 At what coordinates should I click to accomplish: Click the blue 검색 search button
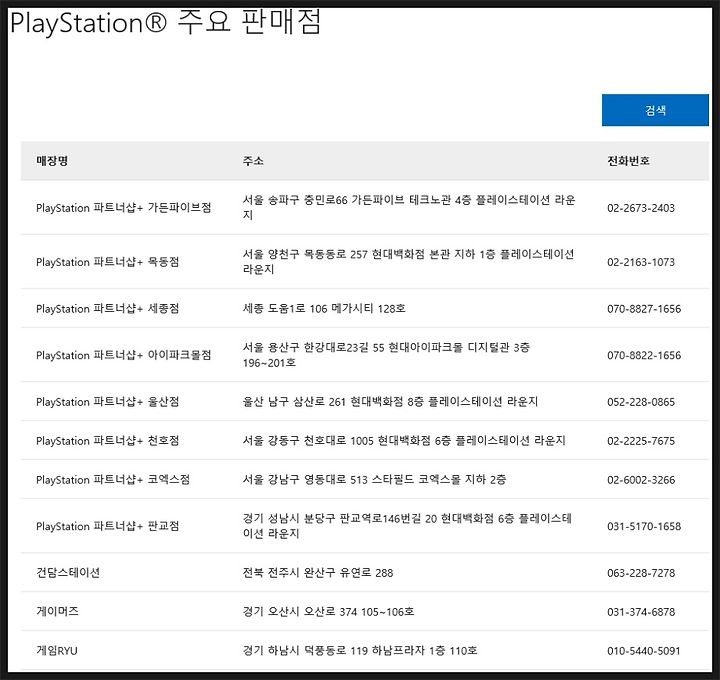point(655,110)
